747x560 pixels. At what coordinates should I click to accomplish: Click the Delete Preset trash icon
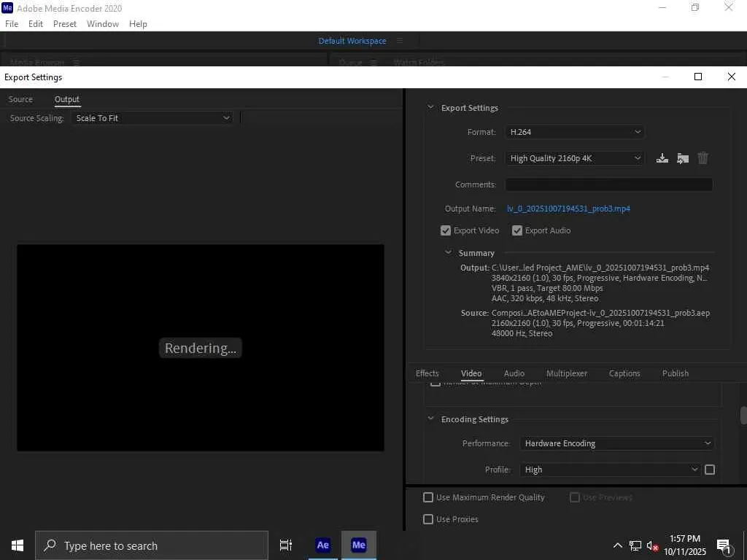703,158
